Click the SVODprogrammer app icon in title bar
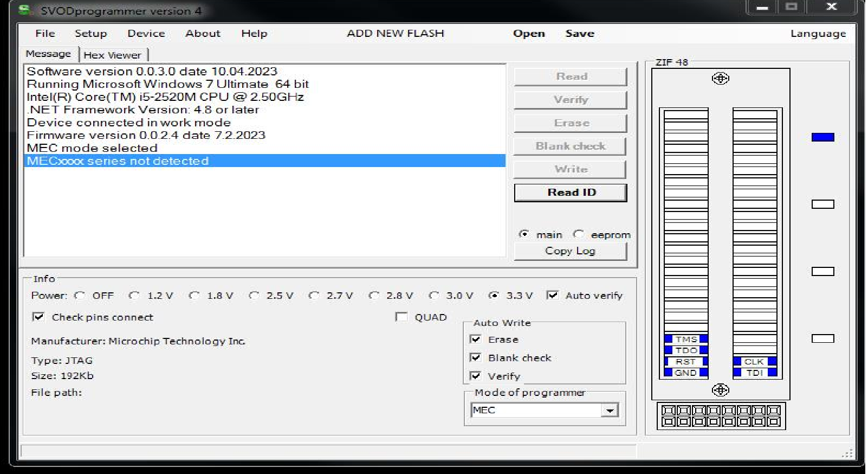This screenshot has height=474, width=868. [x=24, y=10]
